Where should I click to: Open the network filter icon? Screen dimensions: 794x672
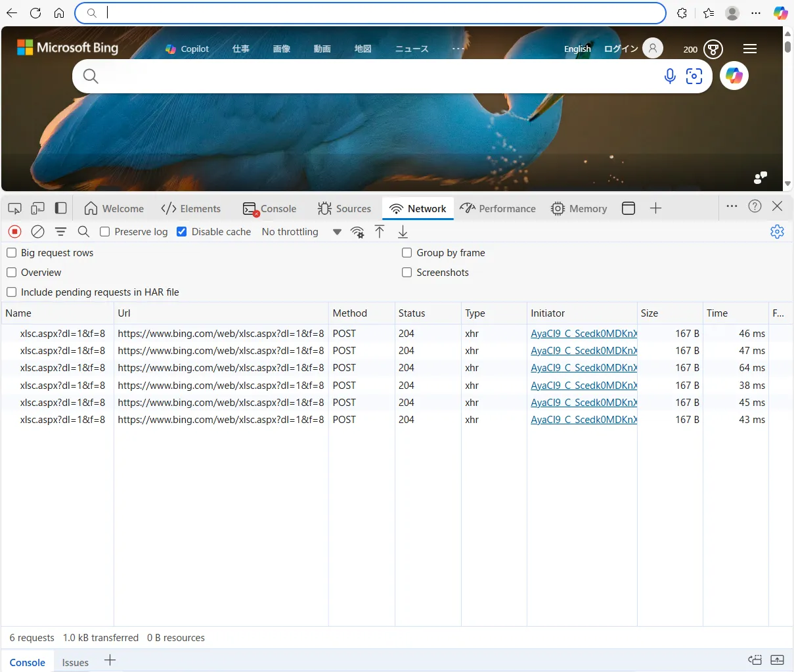[x=60, y=231]
